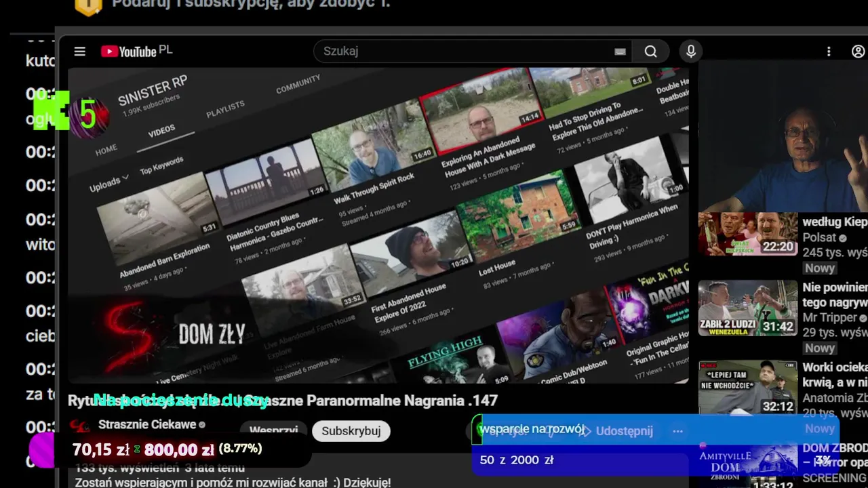868x488 pixels.
Task: Open the Mr Tripper video thumbnail 31:42
Action: coord(748,308)
